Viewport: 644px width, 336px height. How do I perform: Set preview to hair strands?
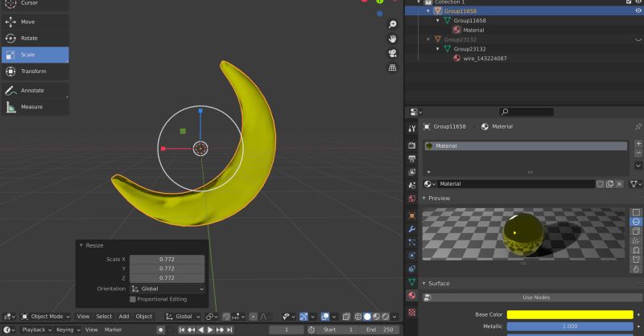[x=636, y=241]
